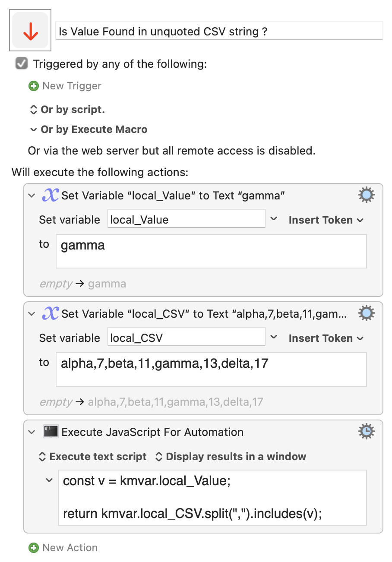Image resolution: width=392 pixels, height=562 pixels.
Task: Open variable chooser chevron beside local_CSV field
Action: pyautogui.click(x=274, y=338)
